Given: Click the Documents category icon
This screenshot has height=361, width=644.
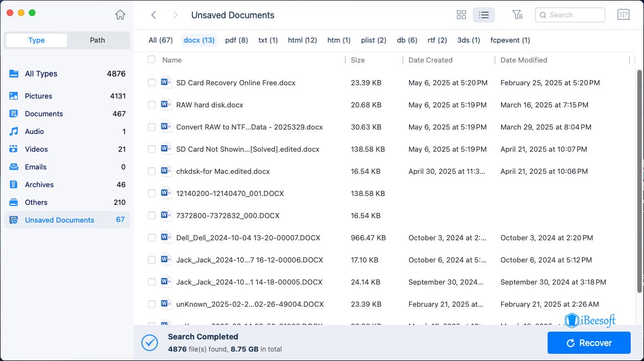Looking at the screenshot, I should (x=13, y=114).
